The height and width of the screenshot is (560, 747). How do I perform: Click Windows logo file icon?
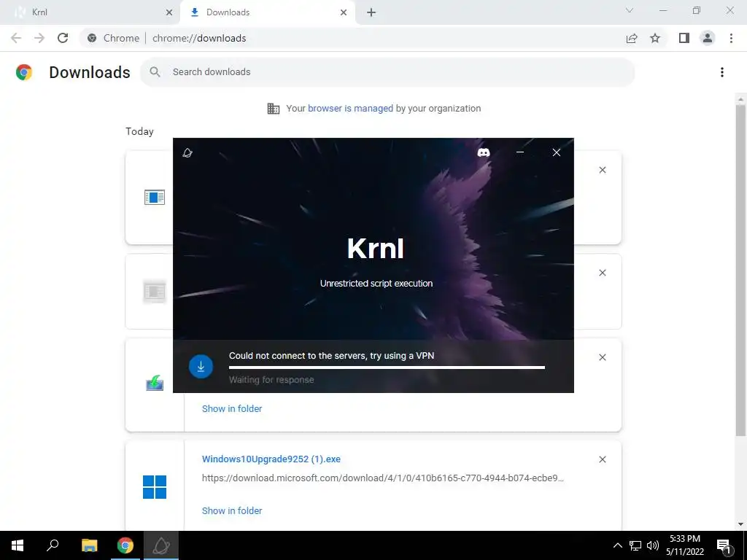[x=155, y=486]
